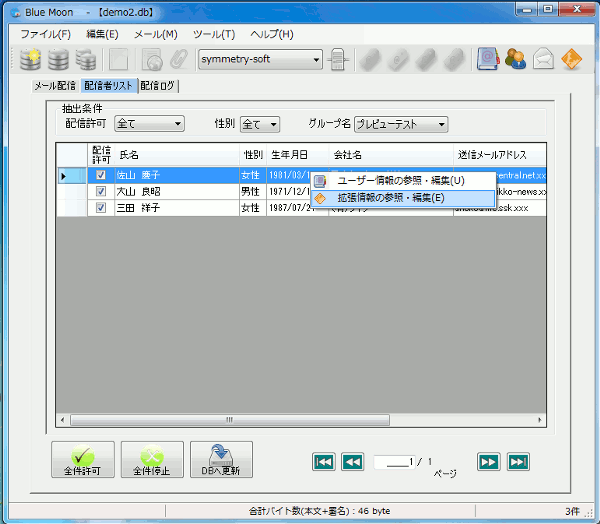
Task: Click the orange diamond icon in toolbar
Action: (572, 59)
